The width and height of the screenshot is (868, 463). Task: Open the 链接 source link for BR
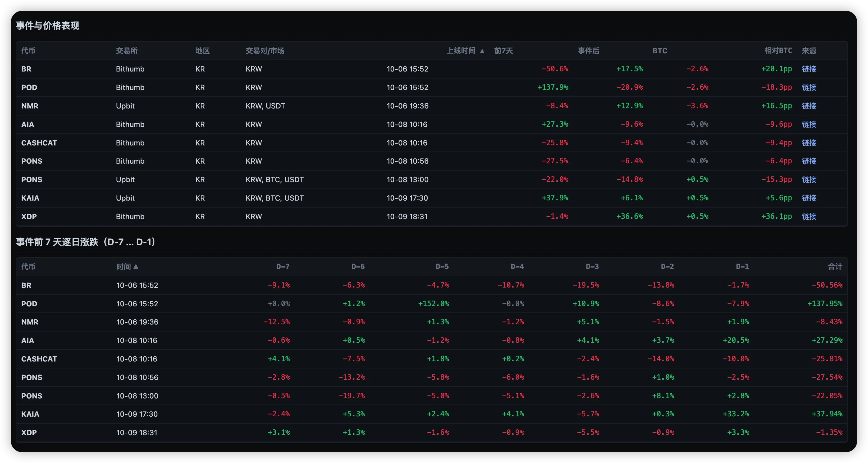click(809, 69)
